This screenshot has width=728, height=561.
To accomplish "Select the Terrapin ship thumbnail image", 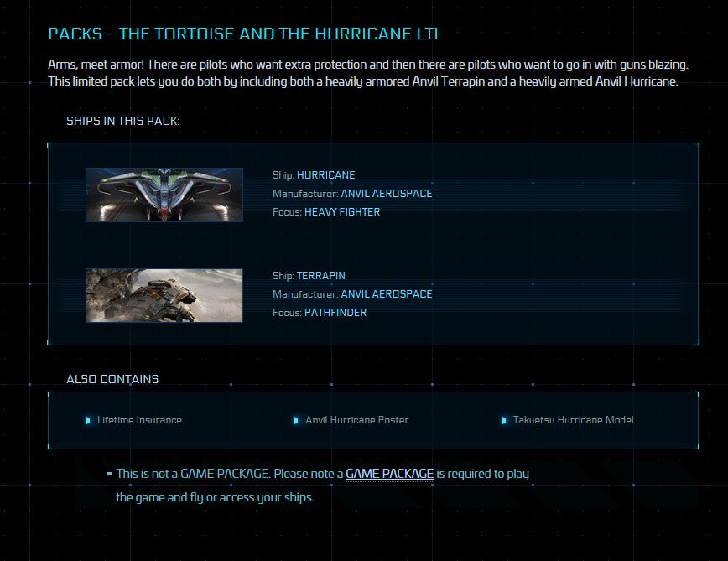I will tap(164, 294).
